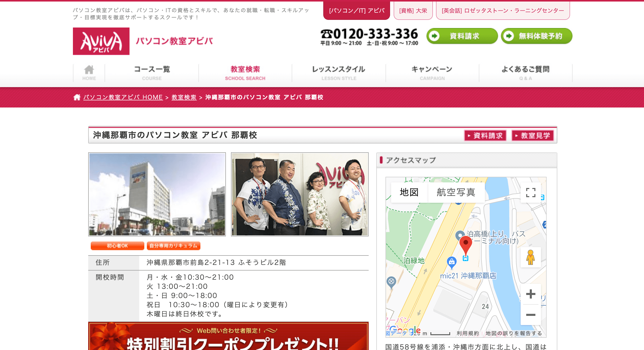Click the 木曜日は終日休校です。 text
Image resolution: width=644 pixels, height=350 pixels.
185,314
